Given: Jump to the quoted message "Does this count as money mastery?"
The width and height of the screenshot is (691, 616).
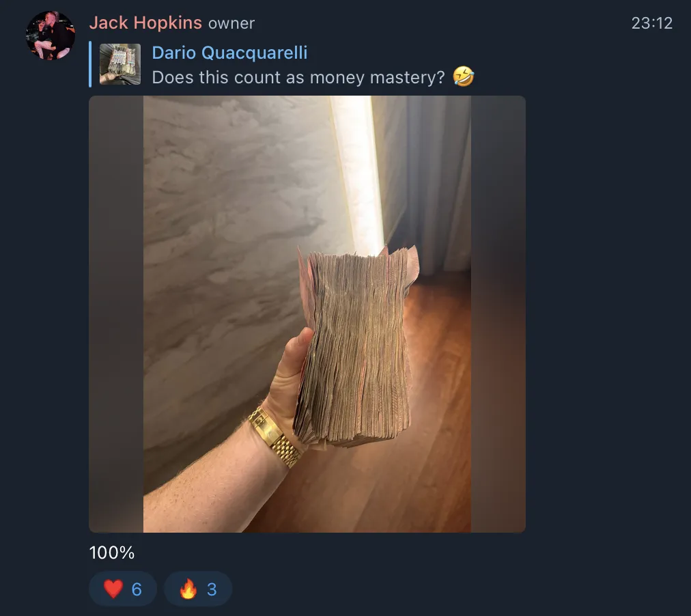Looking at the screenshot, I should [x=298, y=78].
